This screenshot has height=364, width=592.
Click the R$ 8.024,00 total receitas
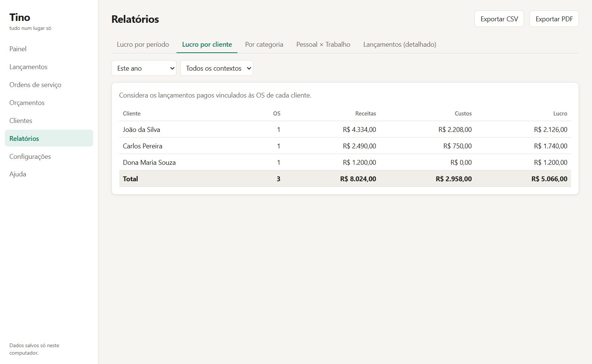pyautogui.click(x=358, y=179)
